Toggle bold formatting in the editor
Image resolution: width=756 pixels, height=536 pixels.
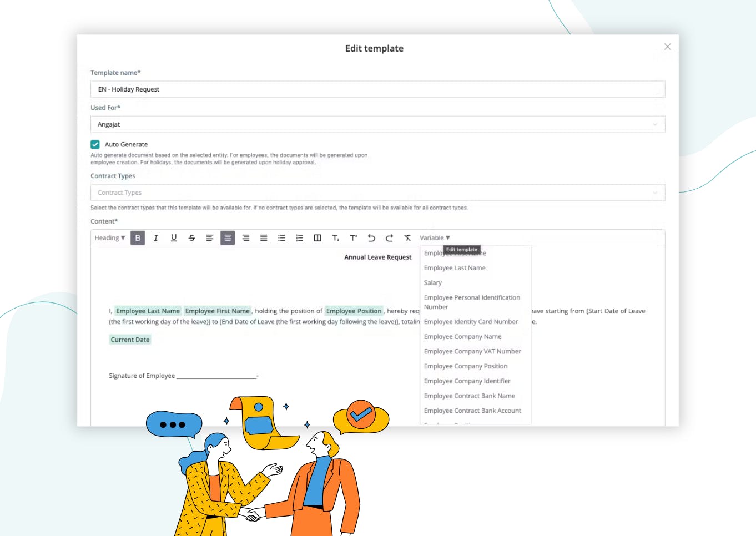tap(138, 237)
